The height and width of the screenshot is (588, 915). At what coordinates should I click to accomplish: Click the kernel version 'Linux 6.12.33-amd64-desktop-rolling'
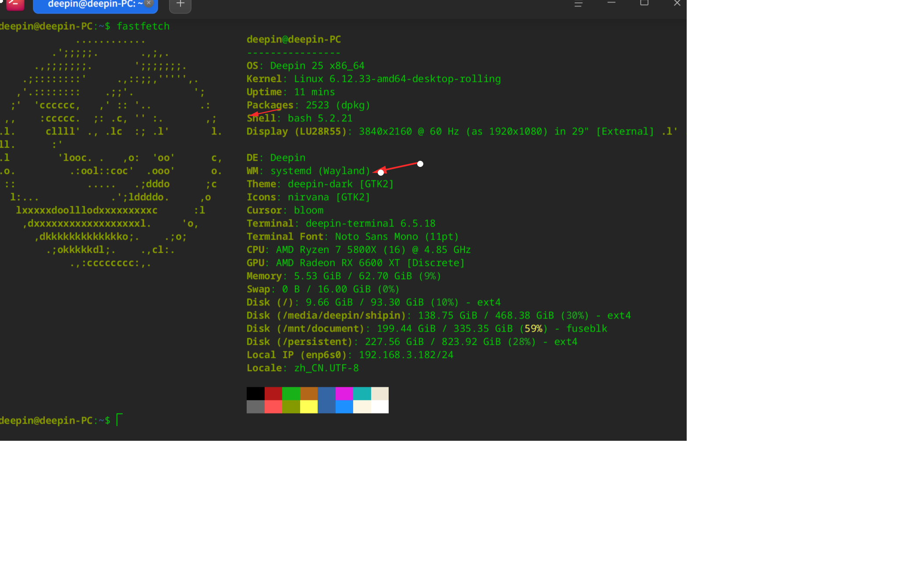pos(397,79)
